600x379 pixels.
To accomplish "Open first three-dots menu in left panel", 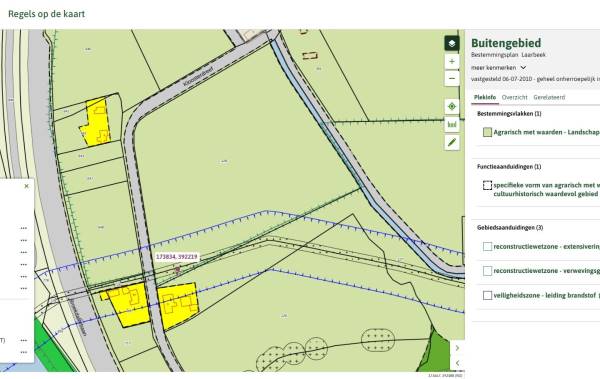I will click(24, 228).
